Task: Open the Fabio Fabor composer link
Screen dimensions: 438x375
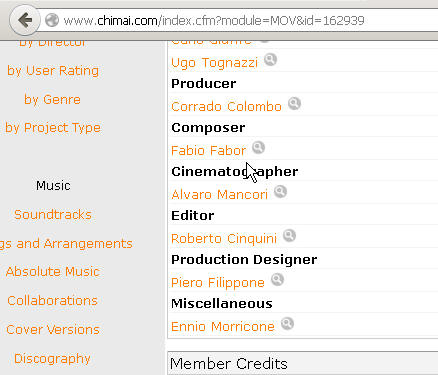Action: click(x=208, y=150)
